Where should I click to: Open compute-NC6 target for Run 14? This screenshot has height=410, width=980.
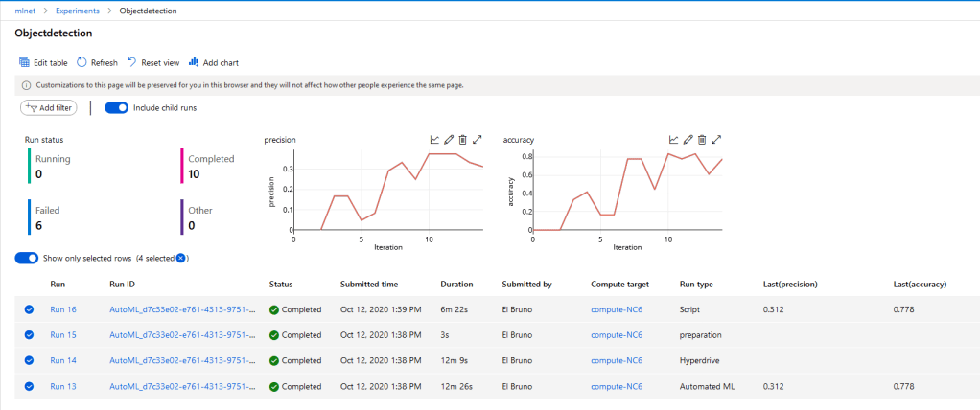616,361
